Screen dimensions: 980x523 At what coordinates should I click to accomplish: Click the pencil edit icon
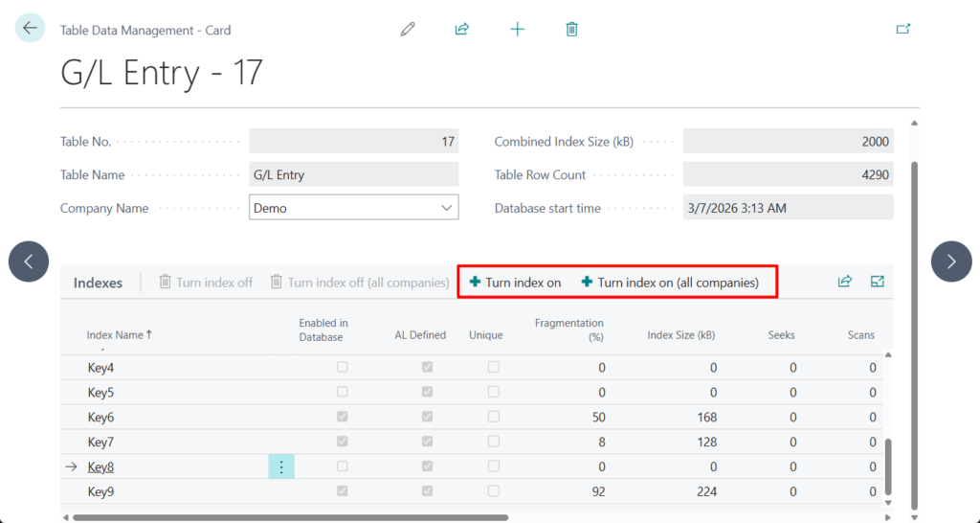[408, 29]
